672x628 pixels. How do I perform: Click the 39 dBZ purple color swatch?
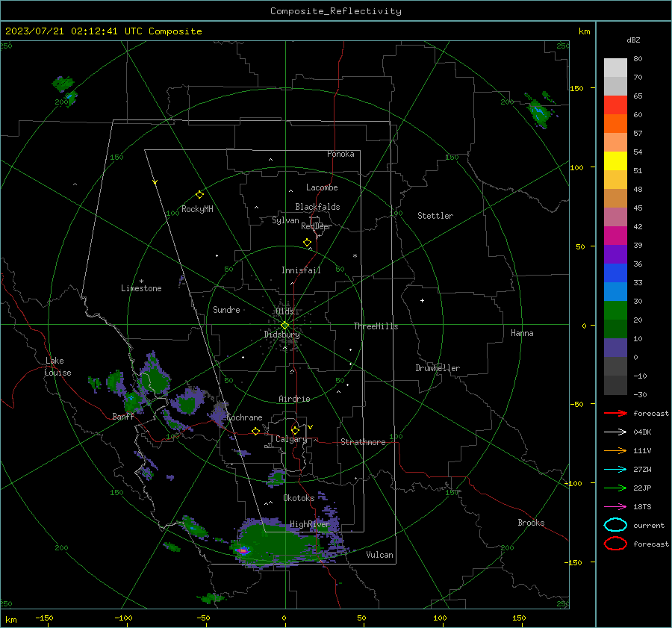point(615,254)
